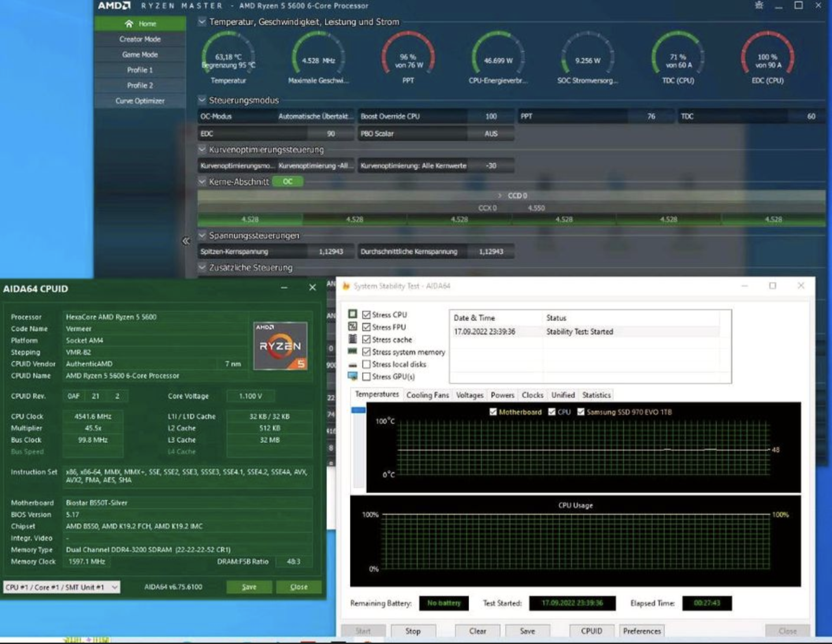This screenshot has height=644, width=832.
Task: Click the Stress local disks drive icon
Action: (x=352, y=364)
